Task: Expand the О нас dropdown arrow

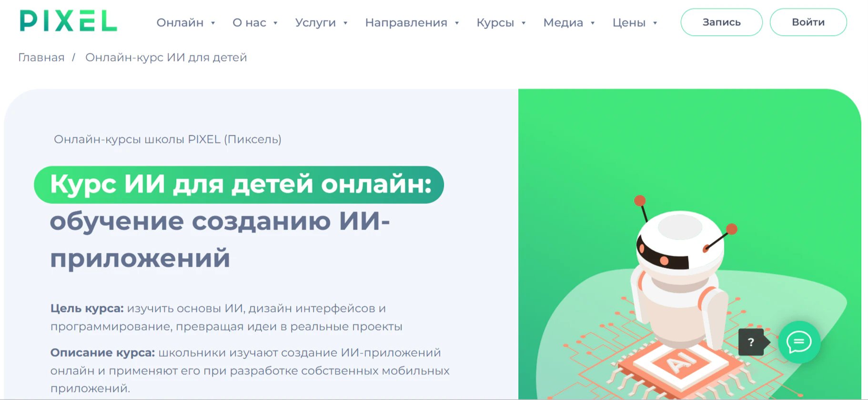Action: [x=275, y=23]
